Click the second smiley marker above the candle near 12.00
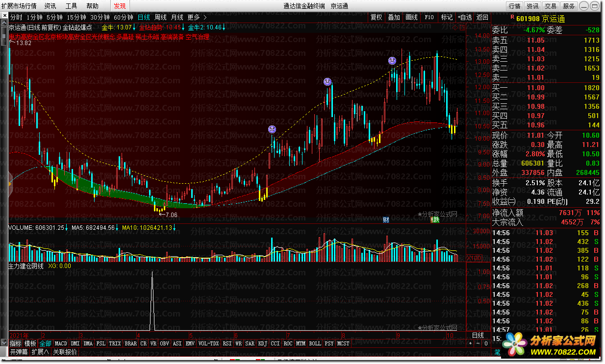The width and height of the screenshot is (605, 364). (328, 82)
